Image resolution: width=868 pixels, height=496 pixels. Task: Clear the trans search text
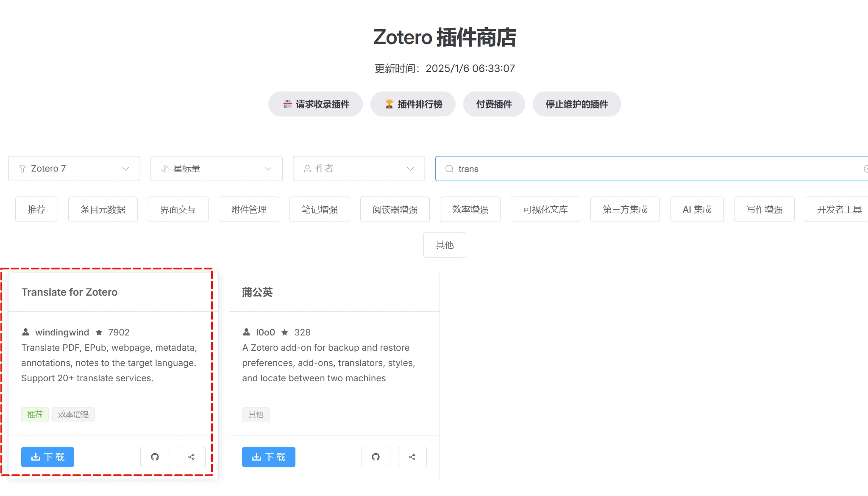[x=866, y=169]
